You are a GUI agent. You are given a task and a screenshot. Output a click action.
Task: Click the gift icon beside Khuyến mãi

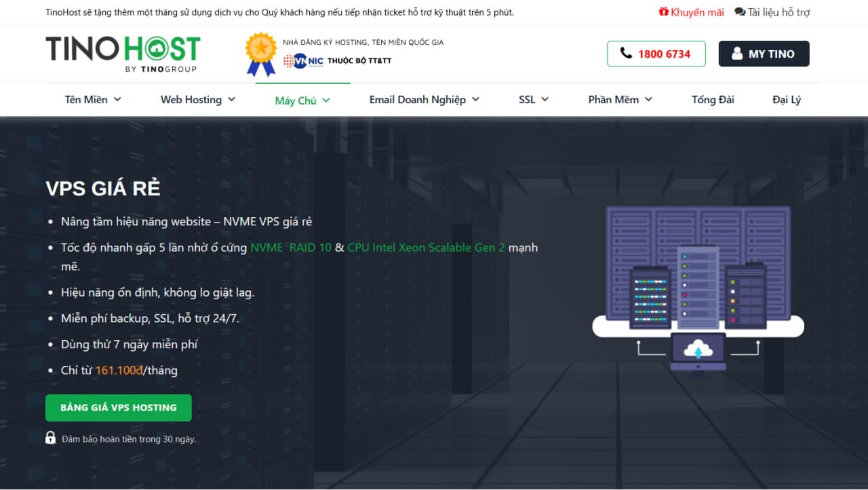coord(663,12)
